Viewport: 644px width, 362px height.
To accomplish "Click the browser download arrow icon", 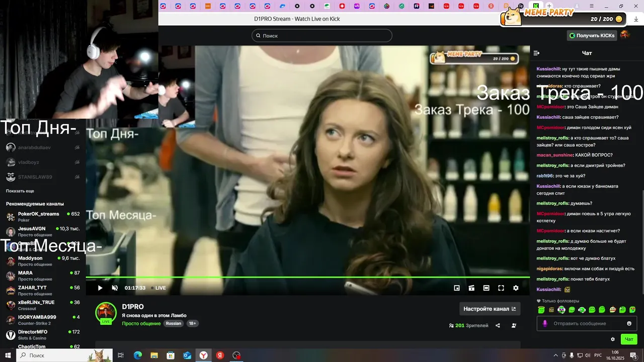I will [x=636, y=19].
